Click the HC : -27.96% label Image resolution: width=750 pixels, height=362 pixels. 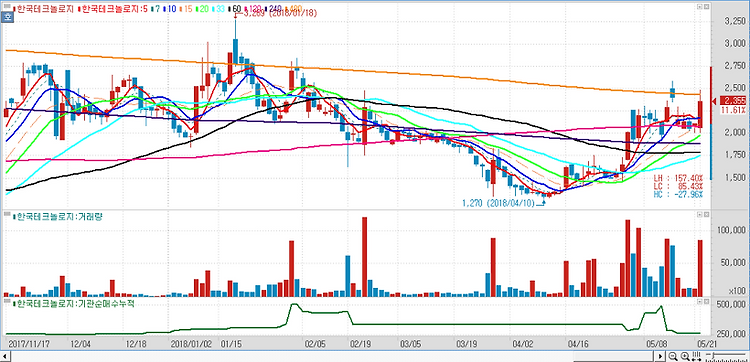click(x=679, y=194)
